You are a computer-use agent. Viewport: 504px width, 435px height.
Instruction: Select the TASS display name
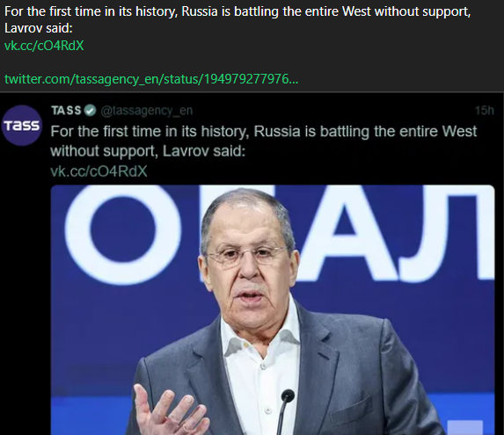click(66, 111)
